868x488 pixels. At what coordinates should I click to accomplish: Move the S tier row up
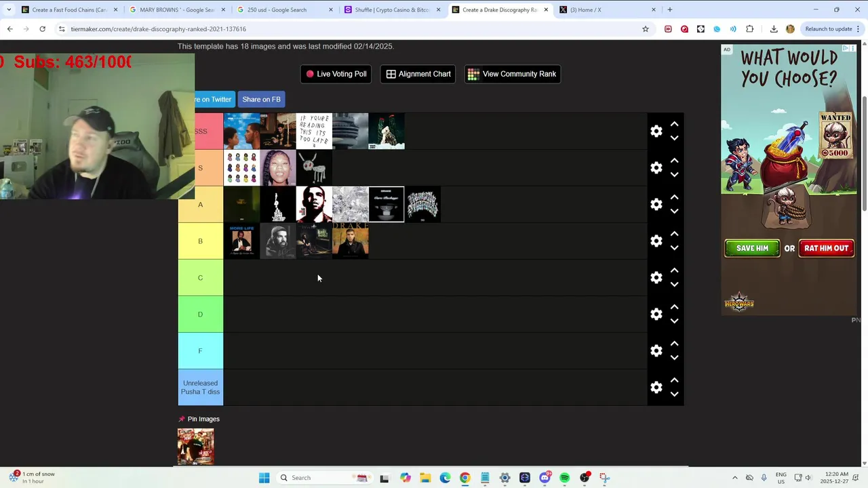click(x=674, y=161)
